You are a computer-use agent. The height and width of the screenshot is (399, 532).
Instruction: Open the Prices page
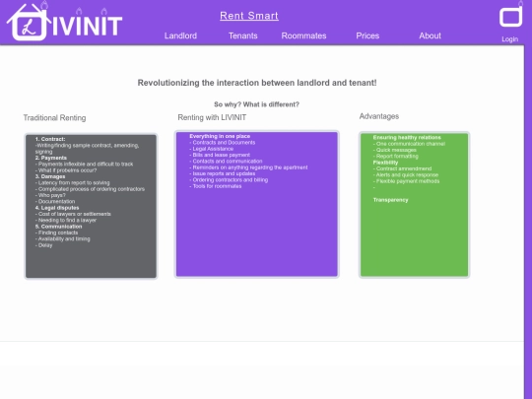pos(367,35)
